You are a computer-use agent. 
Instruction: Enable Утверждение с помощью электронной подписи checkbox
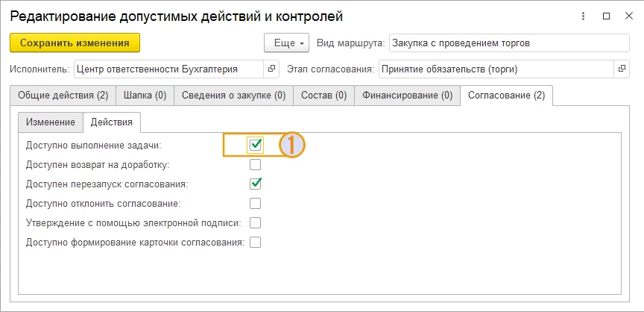tap(256, 222)
